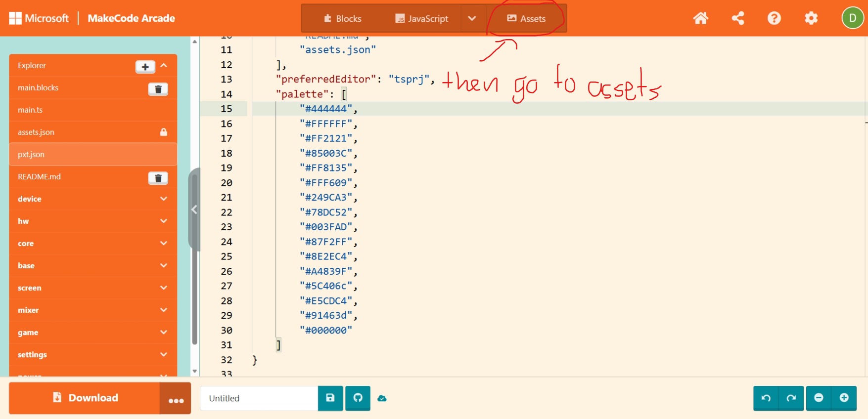Click palette color "#249CA3" value
The image size is (868, 419).
(326, 197)
